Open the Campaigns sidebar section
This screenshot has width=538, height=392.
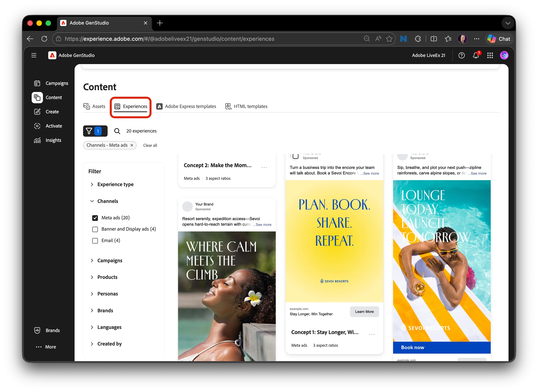tap(51, 83)
